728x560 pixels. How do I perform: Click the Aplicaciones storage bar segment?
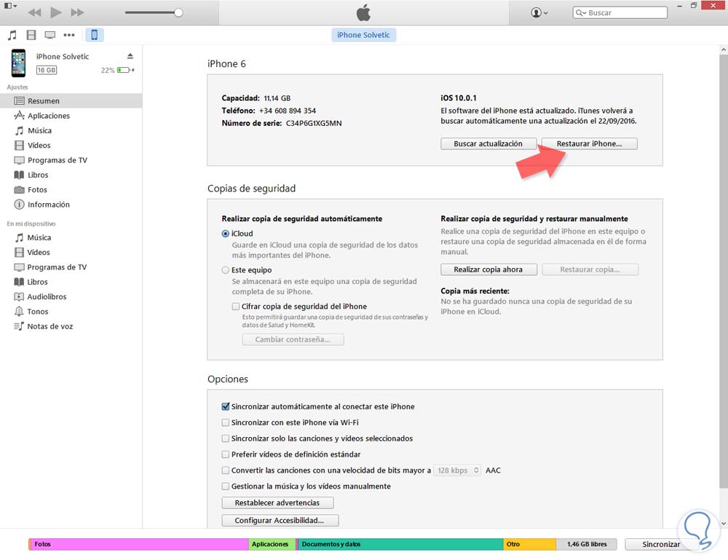[272, 544]
